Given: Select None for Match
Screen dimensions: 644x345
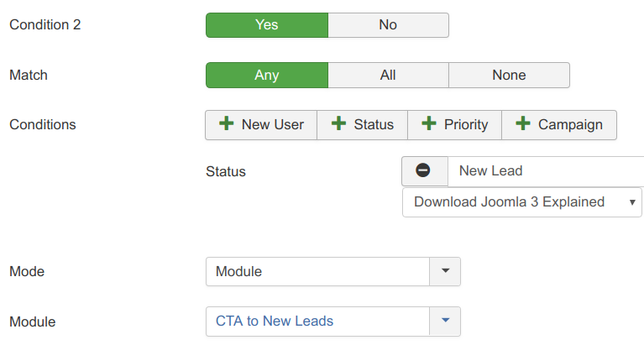Looking at the screenshot, I should click(x=510, y=76).
